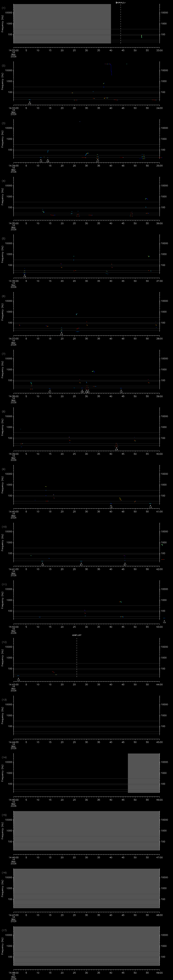Click the yellow-green streak near 1000 Hz in panel 7
Screen dimensions: 173x980
[x=93, y=371]
